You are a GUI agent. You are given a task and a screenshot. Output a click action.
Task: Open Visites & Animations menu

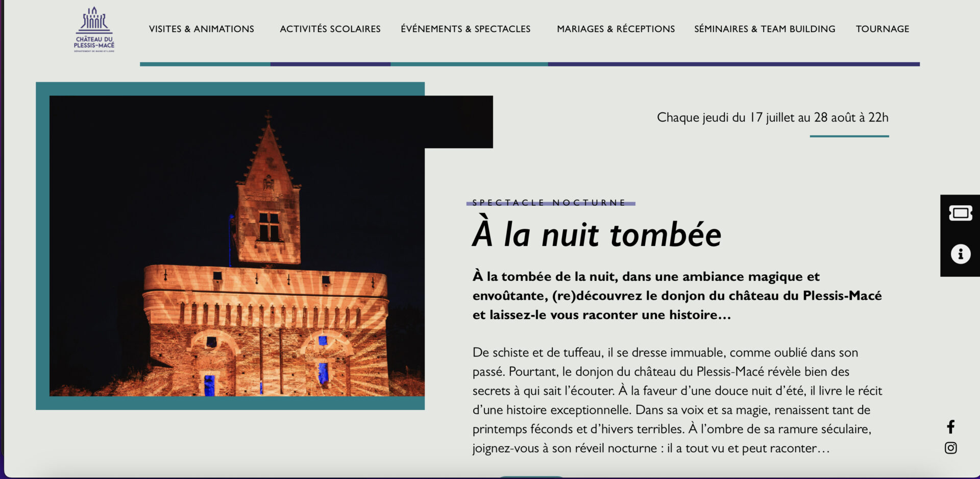(x=201, y=29)
